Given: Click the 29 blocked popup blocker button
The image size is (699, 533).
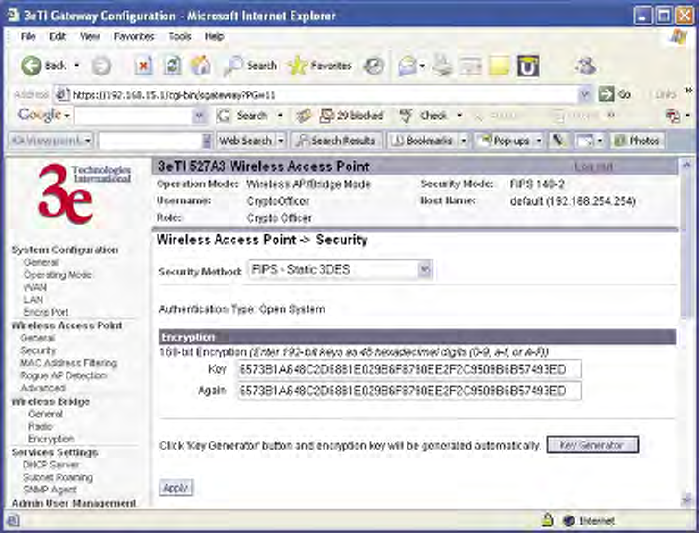Looking at the screenshot, I should [x=352, y=116].
